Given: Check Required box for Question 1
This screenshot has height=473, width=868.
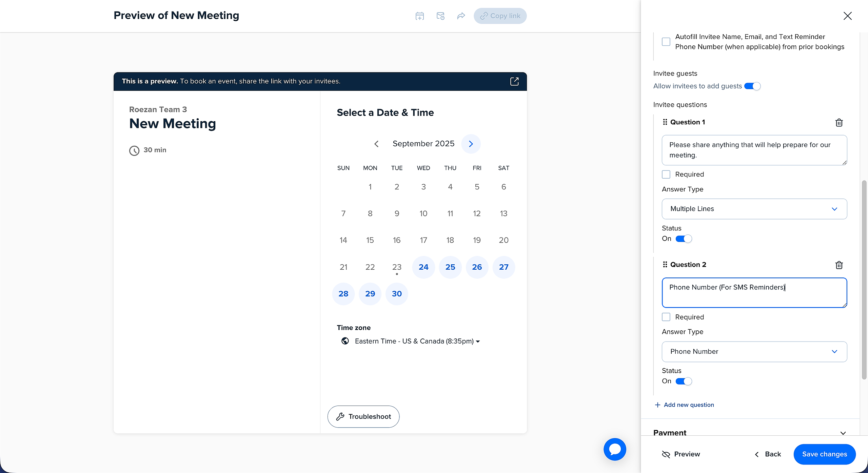Looking at the screenshot, I should click(666, 174).
